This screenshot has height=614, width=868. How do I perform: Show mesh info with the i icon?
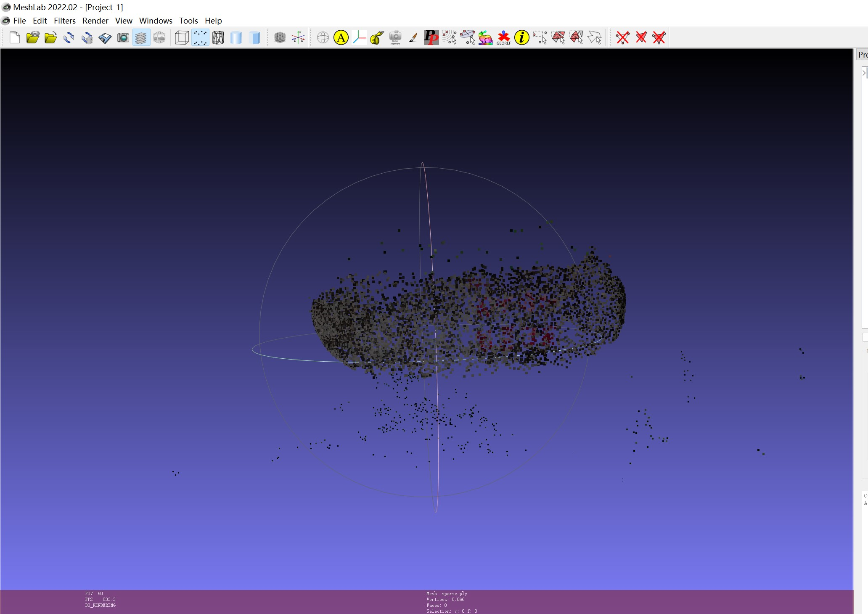coord(521,37)
